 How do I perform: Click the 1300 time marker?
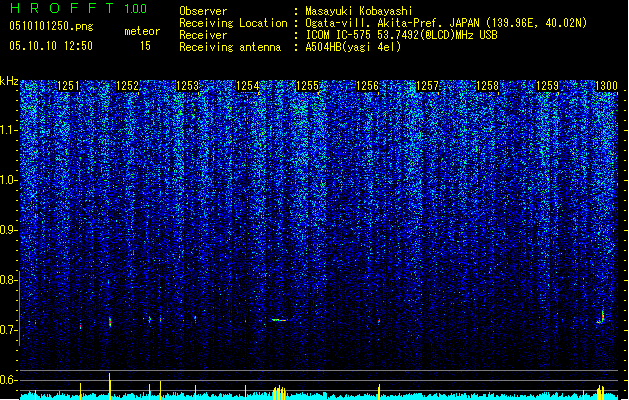click(606, 86)
